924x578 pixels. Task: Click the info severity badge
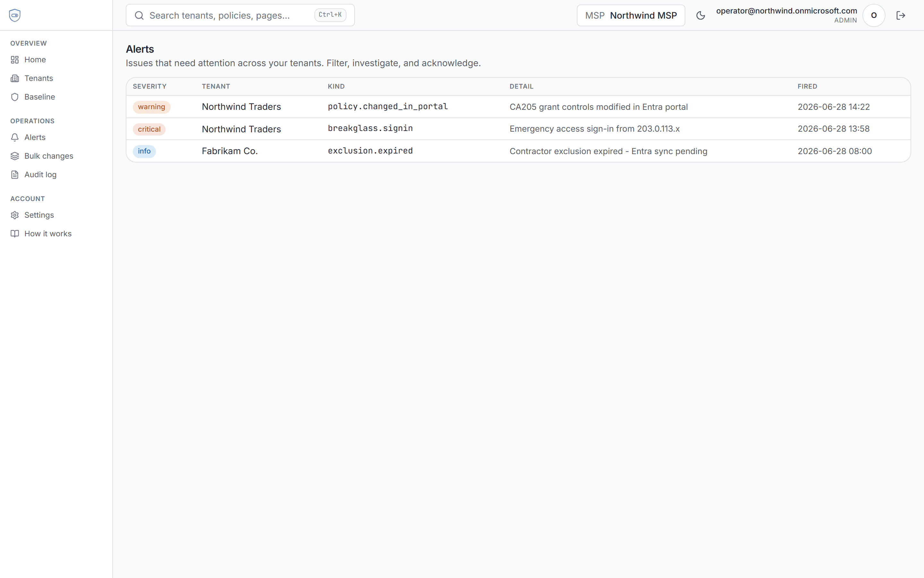[x=144, y=151]
